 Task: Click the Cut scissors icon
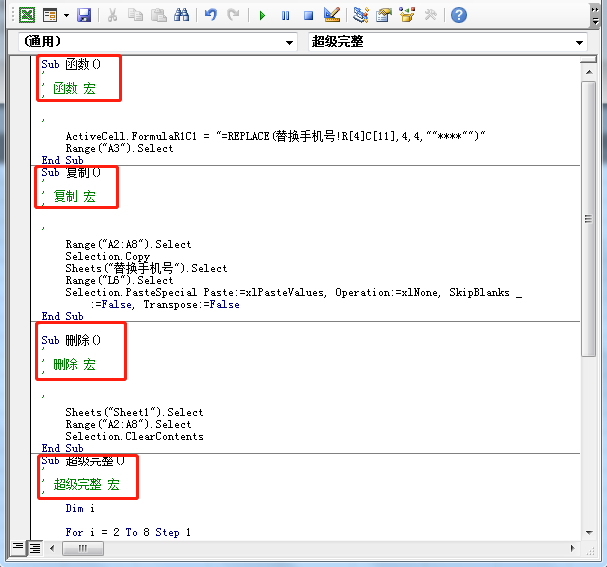click(112, 15)
